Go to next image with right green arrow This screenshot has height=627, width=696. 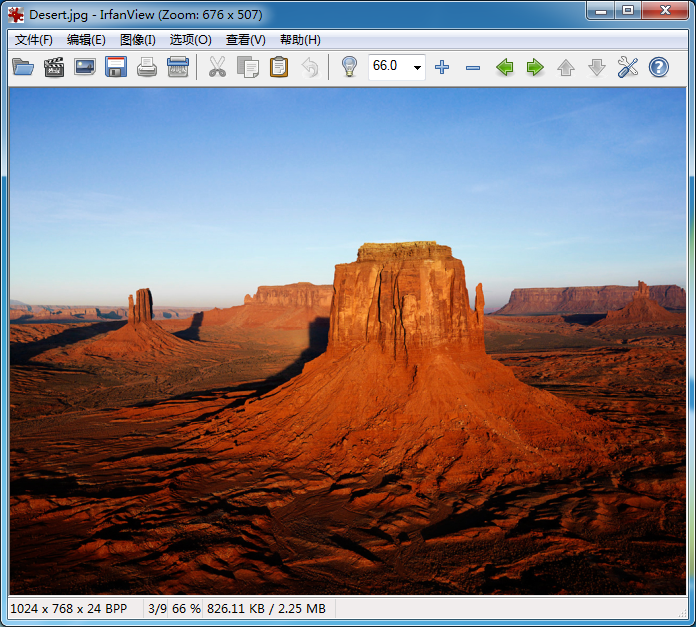535,67
